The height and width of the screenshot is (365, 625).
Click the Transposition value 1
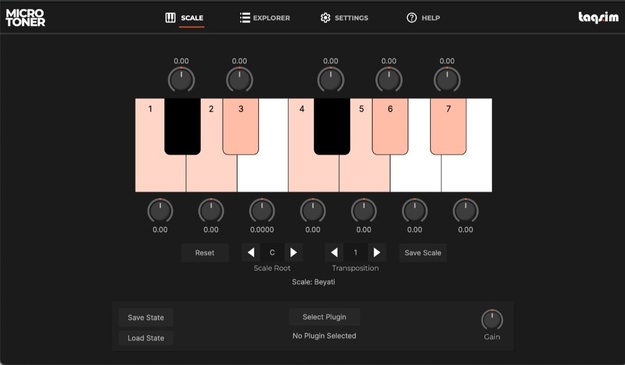pos(356,252)
